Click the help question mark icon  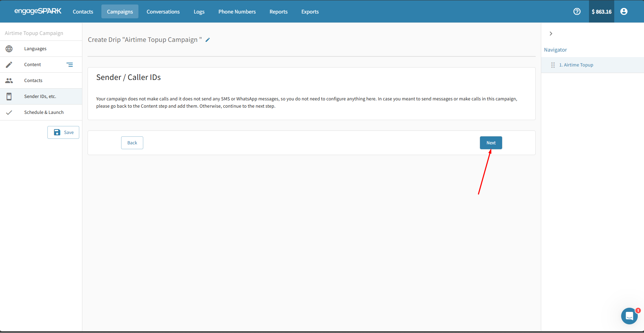[577, 11]
